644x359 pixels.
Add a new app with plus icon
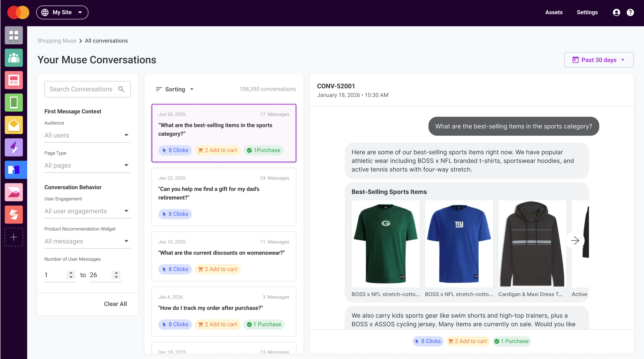point(14,237)
